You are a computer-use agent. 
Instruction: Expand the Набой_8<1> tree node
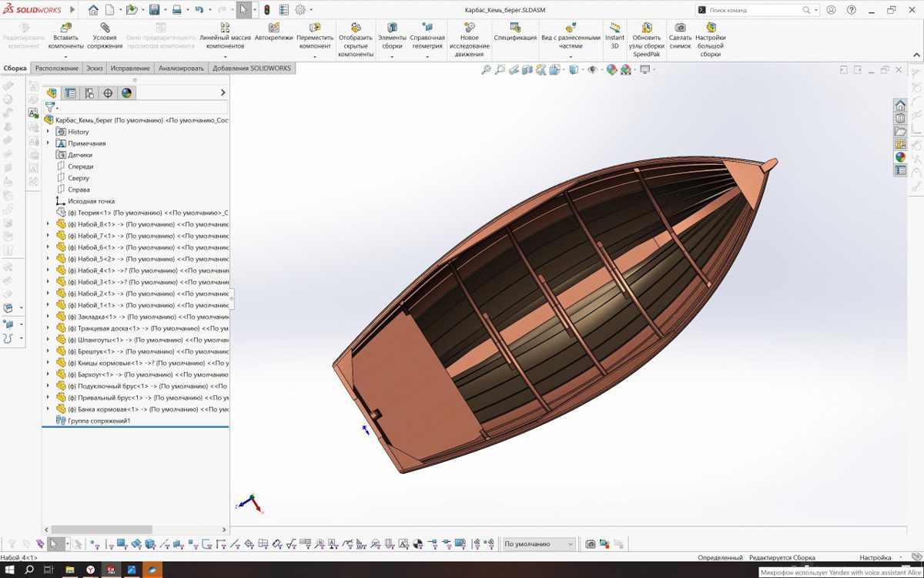[48, 224]
